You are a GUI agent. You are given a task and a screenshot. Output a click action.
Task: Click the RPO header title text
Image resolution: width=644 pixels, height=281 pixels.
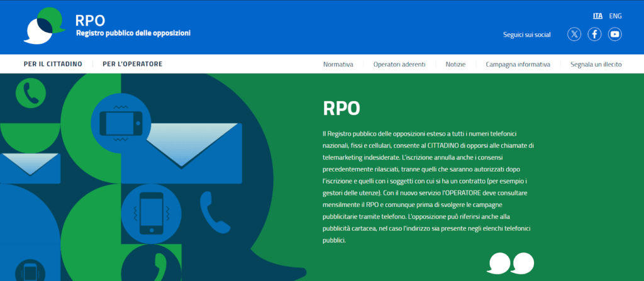pos(90,20)
